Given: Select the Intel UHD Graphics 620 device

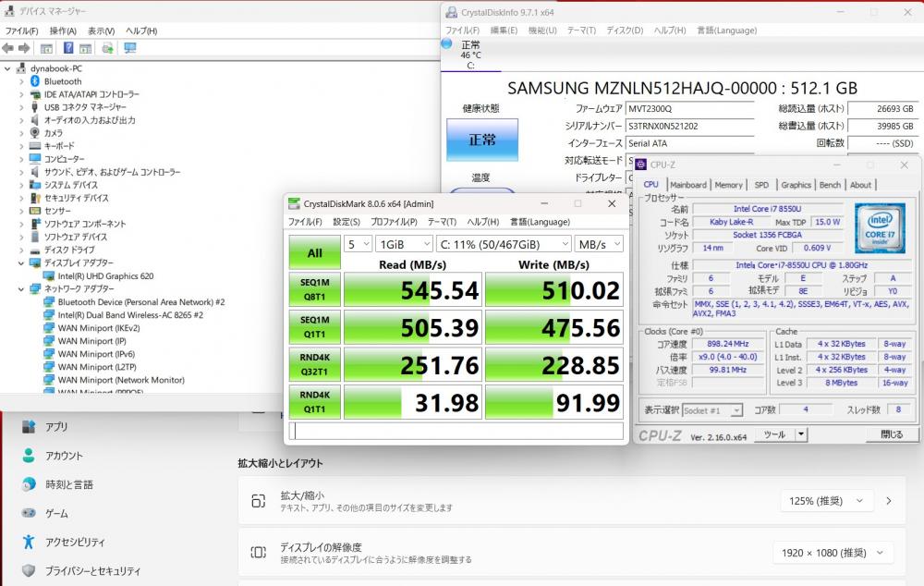Looking at the screenshot, I should pyautogui.click(x=105, y=275).
